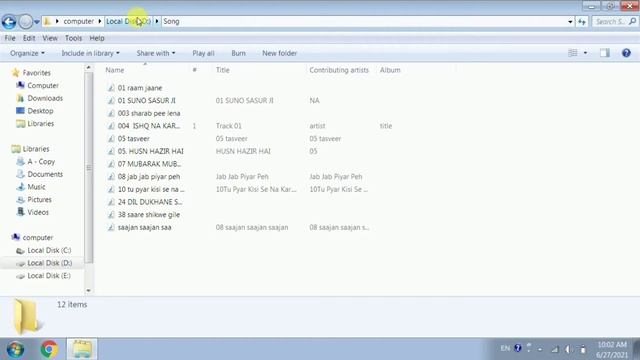
Task: Click the '05 tasveer' file icon
Action: (111, 138)
